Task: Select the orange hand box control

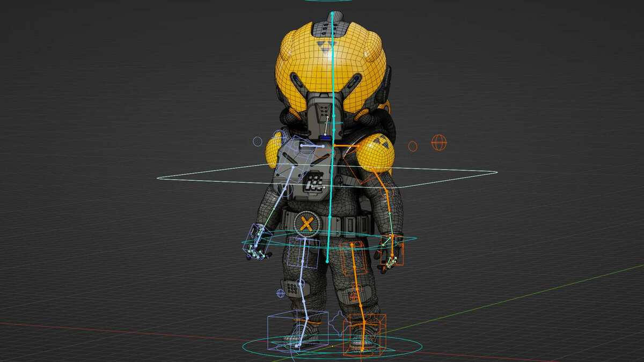Action: [x=393, y=250]
